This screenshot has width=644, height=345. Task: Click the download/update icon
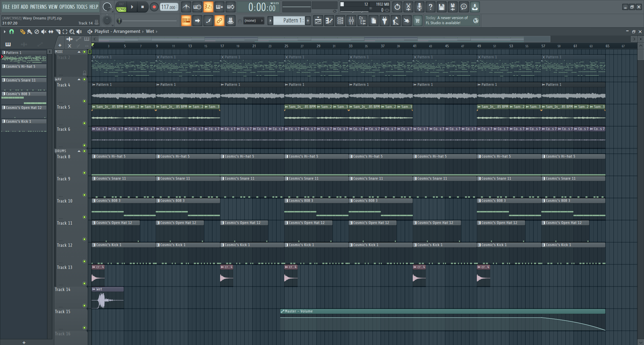[475, 7]
